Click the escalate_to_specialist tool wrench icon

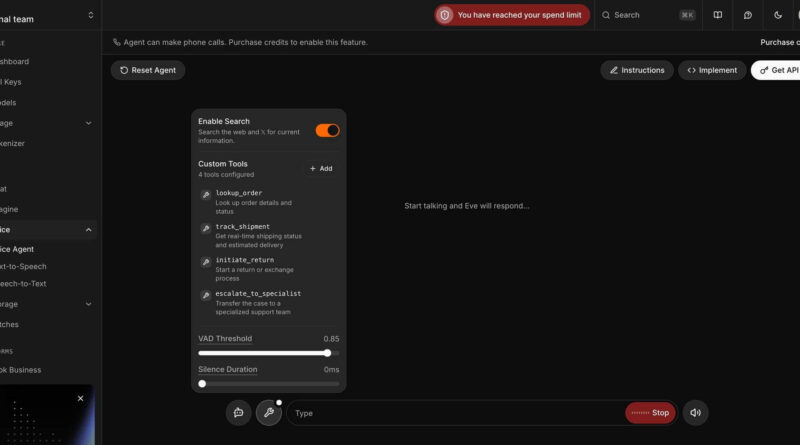coord(206,295)
